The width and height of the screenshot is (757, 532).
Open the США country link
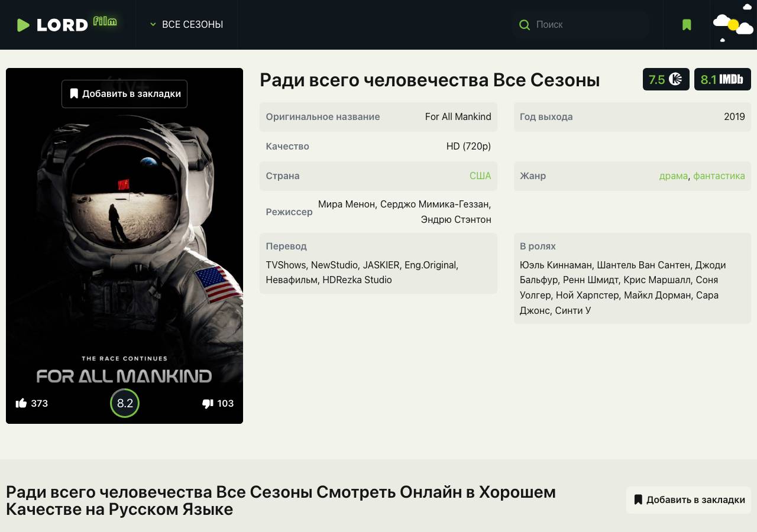[480, 176]
